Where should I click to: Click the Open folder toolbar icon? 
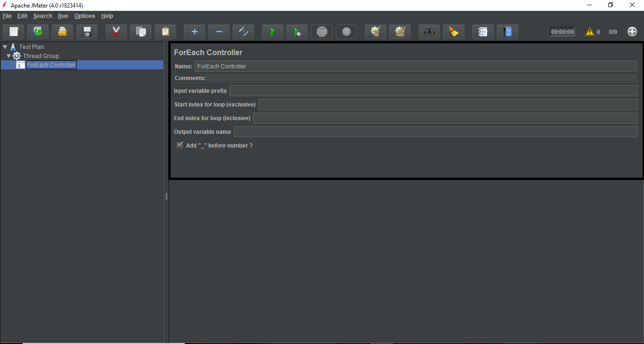pos(63,32)
